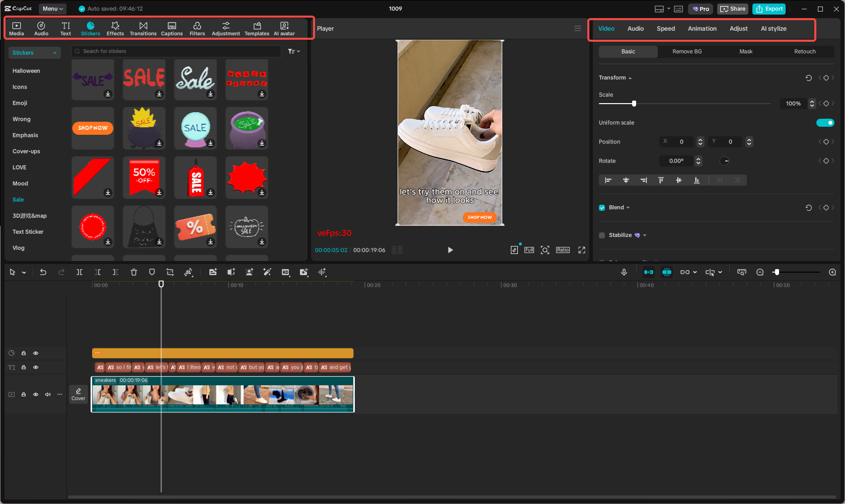Click the Delete clip trash icon
845x504 pixels.
(x=133, y=272)
